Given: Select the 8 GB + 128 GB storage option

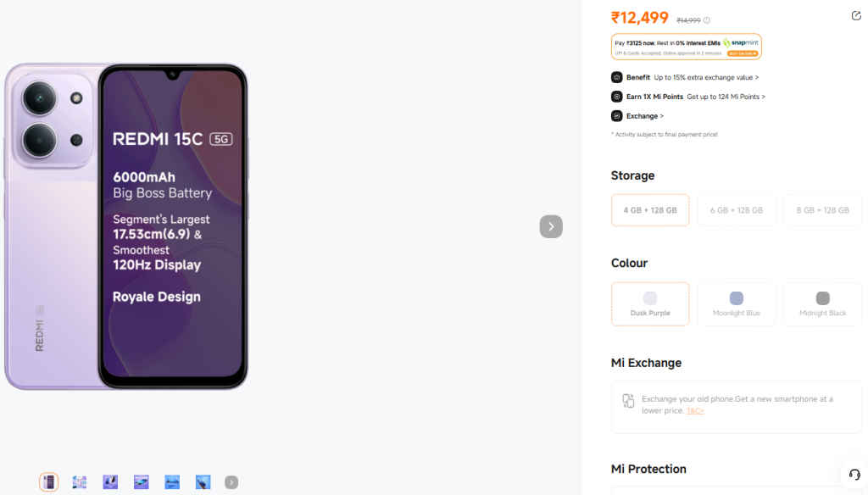Looking at the screenshot, I should (821, 210).
